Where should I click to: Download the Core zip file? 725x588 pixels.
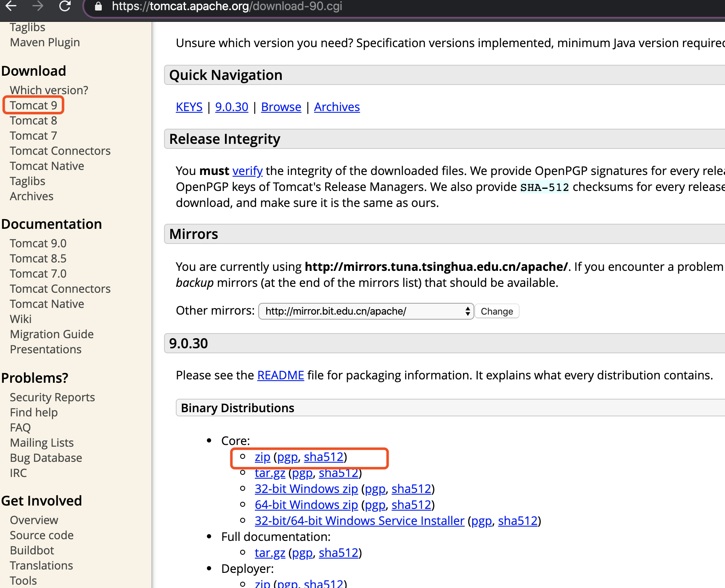click(262, 457)
